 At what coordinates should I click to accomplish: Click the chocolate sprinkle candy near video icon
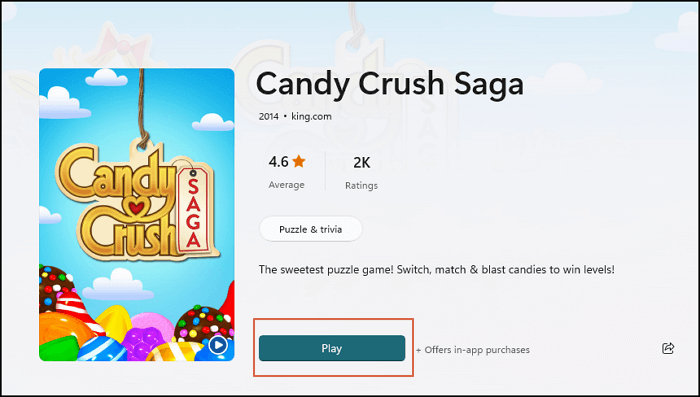click(203, 324)
